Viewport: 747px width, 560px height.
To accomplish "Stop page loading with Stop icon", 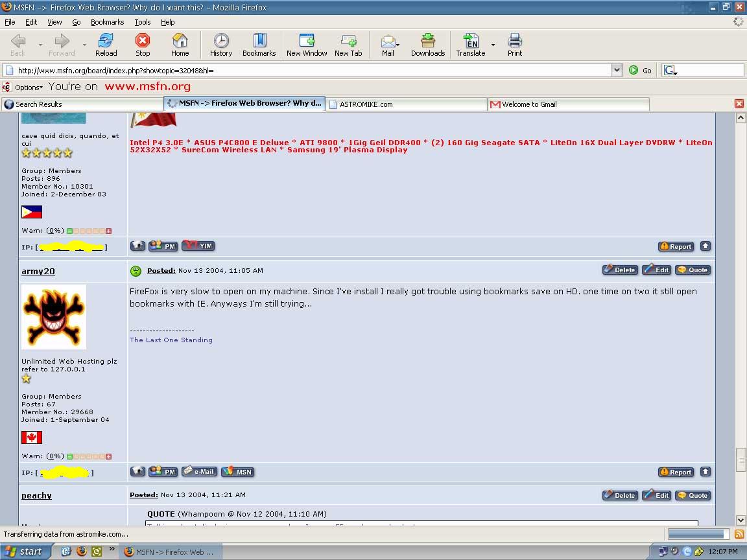I will pyautogui.click(x=143, y=45).
